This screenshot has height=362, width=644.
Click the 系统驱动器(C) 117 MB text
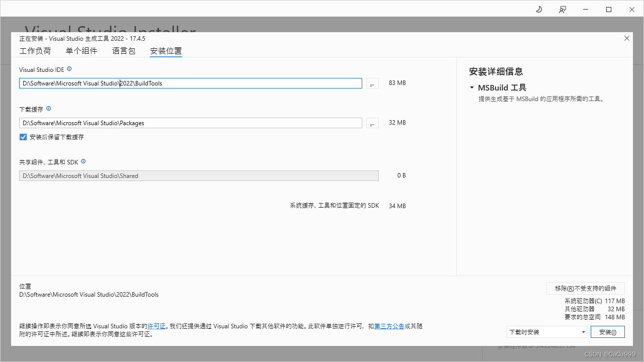coord(595,301)
